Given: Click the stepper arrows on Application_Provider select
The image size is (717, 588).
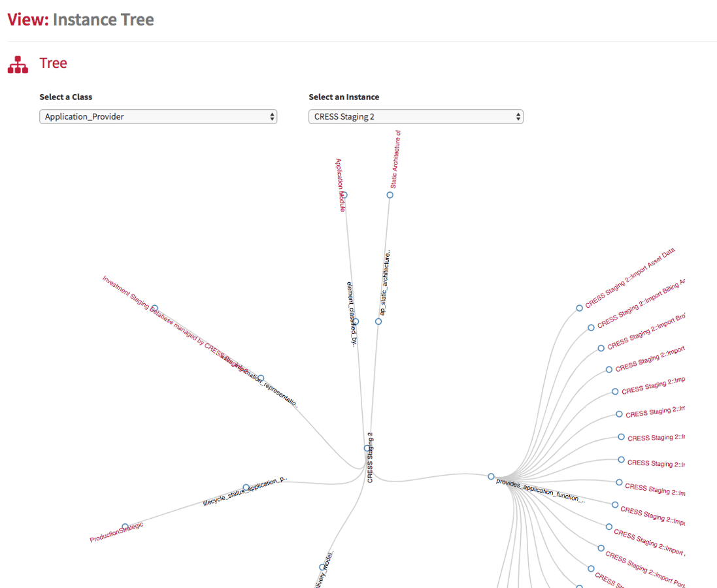Looking at the screenshot, I should [x=272, y=116].
